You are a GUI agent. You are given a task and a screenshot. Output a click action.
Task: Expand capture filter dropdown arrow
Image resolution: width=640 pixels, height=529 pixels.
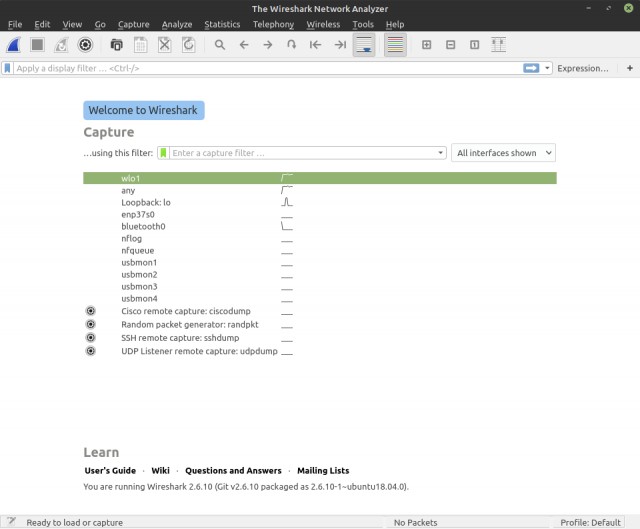click(440, 153)
